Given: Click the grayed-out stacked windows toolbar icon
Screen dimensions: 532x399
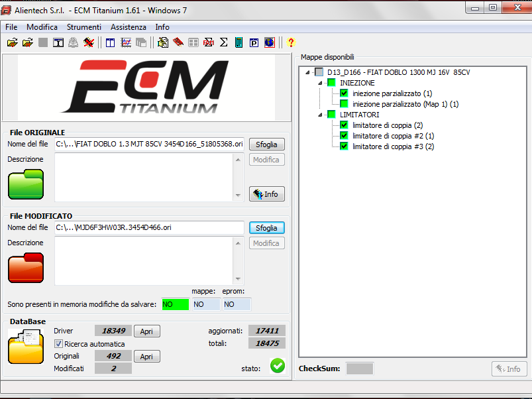Looking at the screenshot, I should pos(141,42).
